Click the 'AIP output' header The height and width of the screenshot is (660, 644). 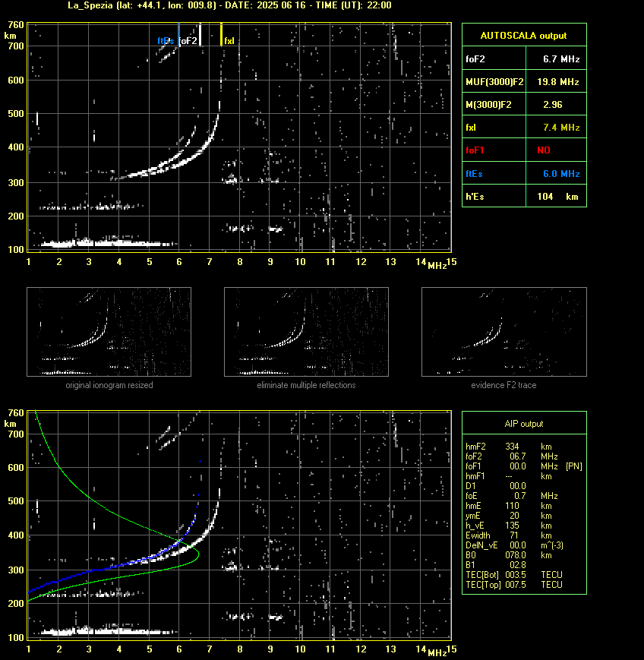tap(523, 424)
